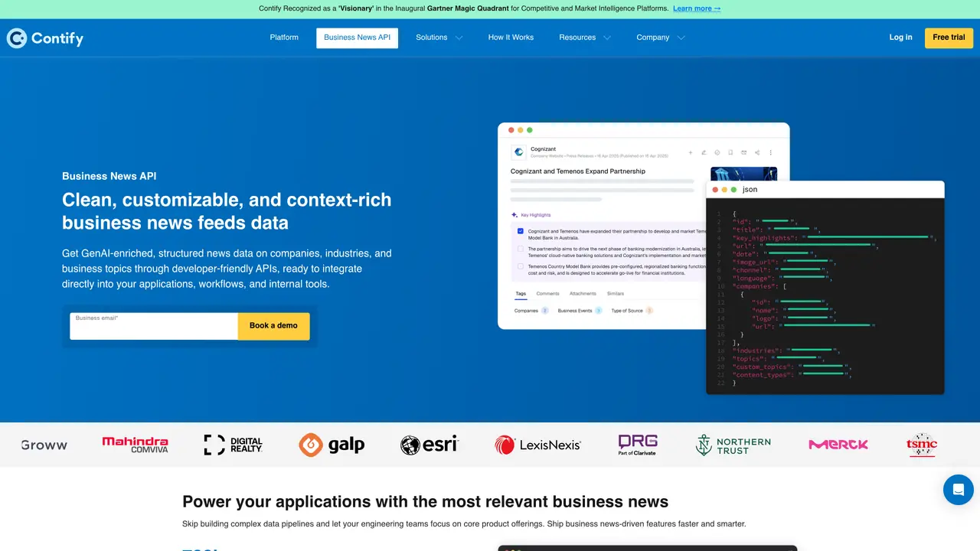Select the Business News API nav item

357,37
